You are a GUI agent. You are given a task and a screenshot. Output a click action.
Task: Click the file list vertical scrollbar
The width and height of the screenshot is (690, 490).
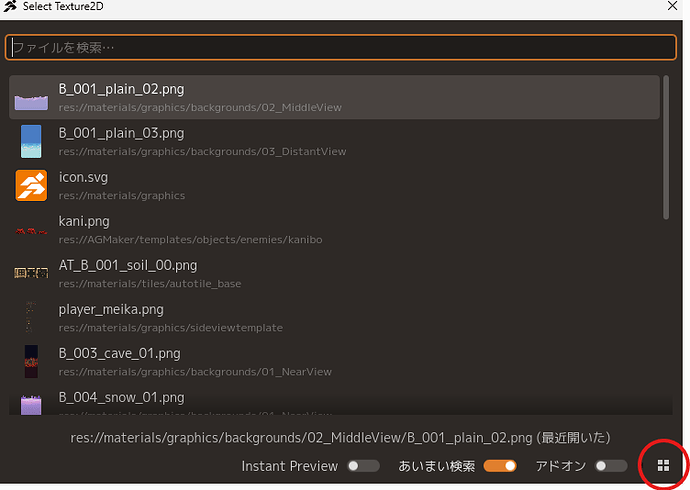pos(666,147)
